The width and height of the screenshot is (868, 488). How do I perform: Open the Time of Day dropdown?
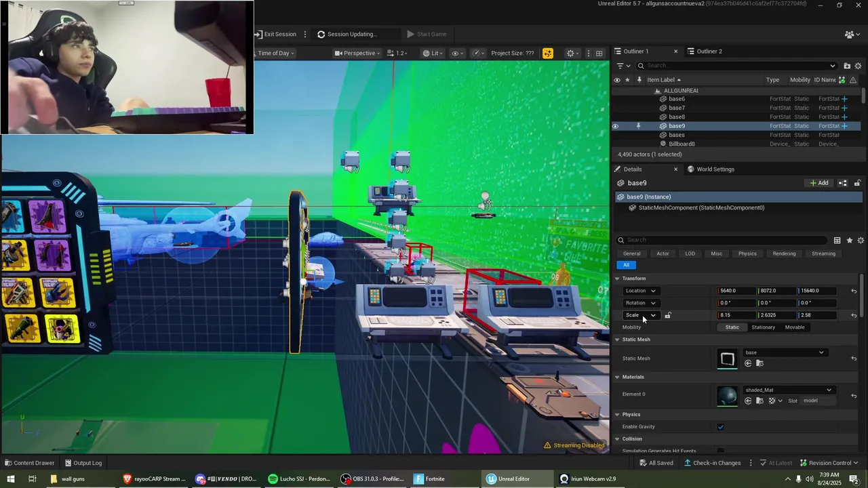[275, 53]
